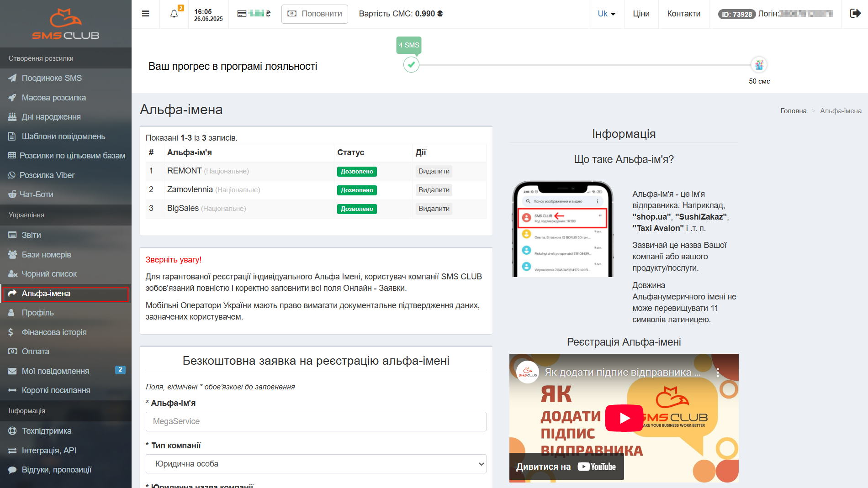868x488 pixels.
Task: Click the loyalty gift reward icon
Action: pyautogui.click(x=759, y=65)
